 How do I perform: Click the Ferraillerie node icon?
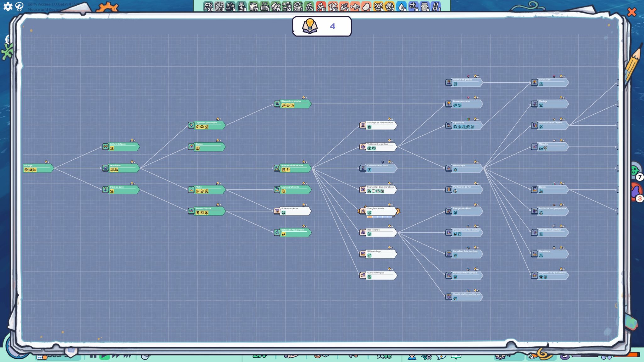point(105,168)
